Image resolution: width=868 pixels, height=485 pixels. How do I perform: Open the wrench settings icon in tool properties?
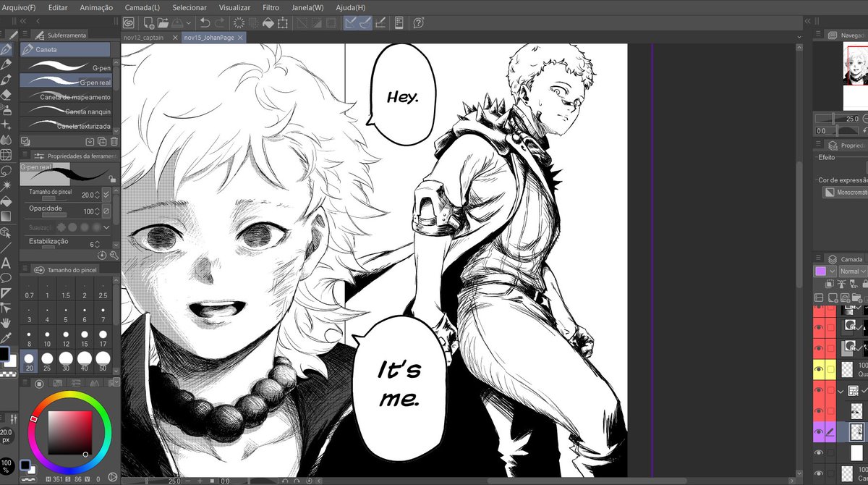coord(114,254)
